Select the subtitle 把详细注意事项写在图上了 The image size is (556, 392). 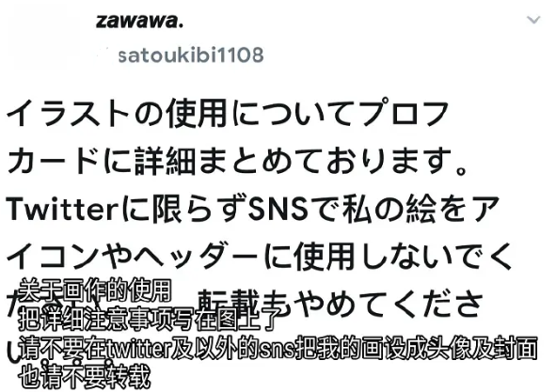151,320
